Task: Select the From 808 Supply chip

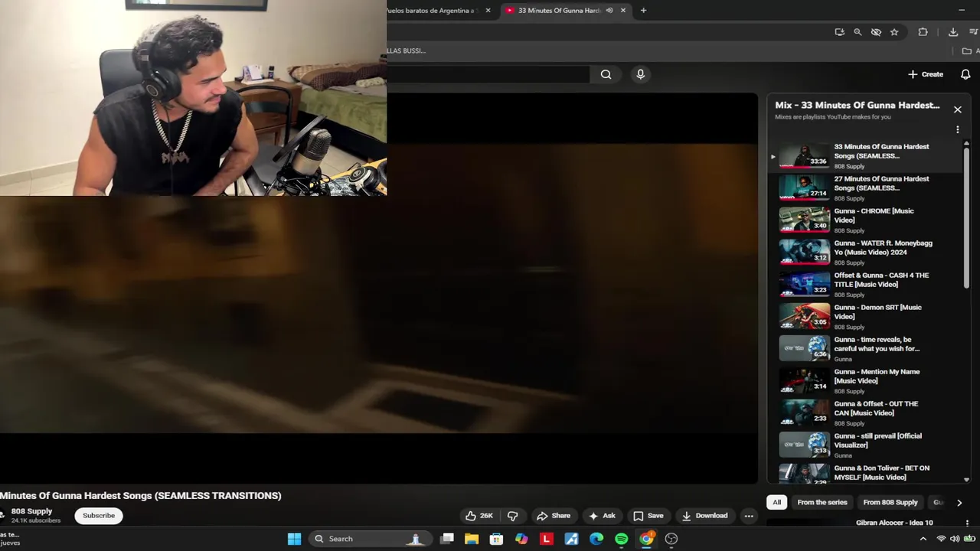Action: [890, 503]
